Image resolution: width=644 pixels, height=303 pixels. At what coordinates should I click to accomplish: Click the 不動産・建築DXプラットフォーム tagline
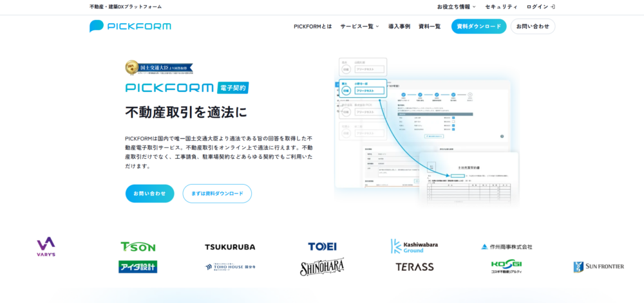tap(126, 6)
